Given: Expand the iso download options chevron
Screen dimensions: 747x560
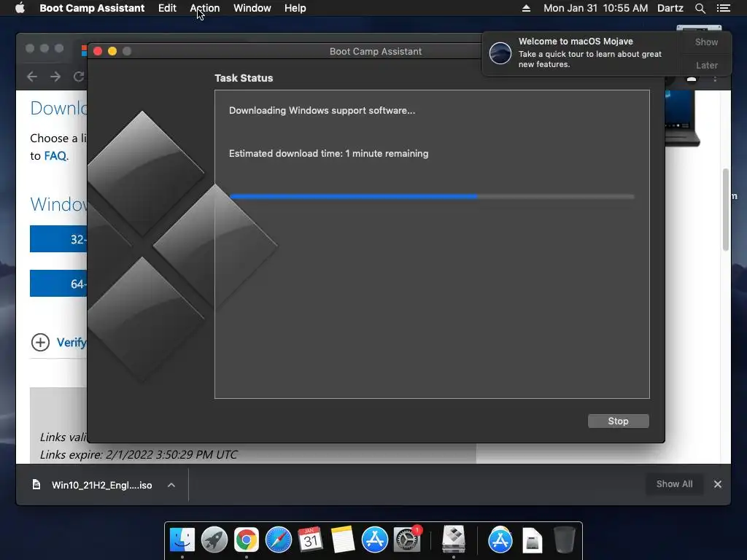Looking at the screenshot, I should (171, 485).
